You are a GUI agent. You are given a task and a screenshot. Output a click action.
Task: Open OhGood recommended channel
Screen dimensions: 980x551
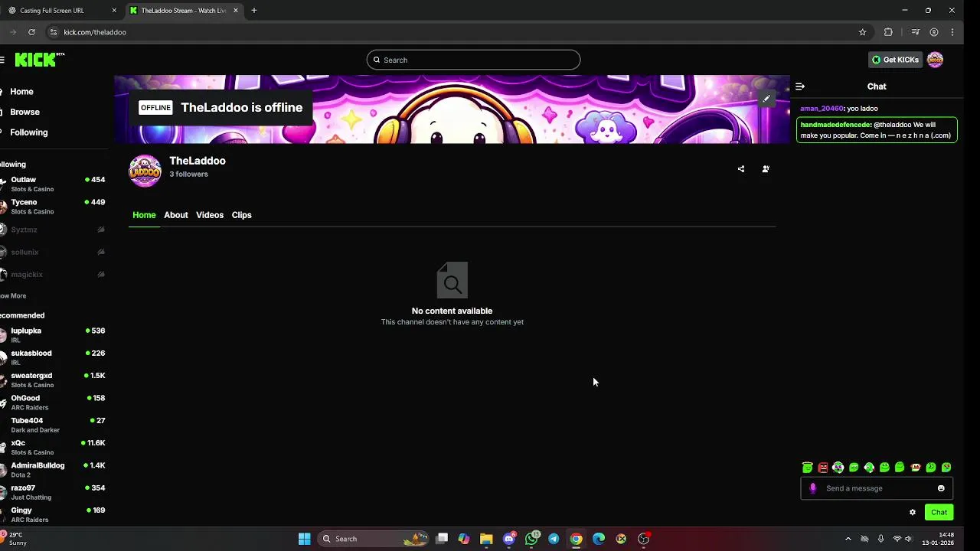click(x=53, y=402)
